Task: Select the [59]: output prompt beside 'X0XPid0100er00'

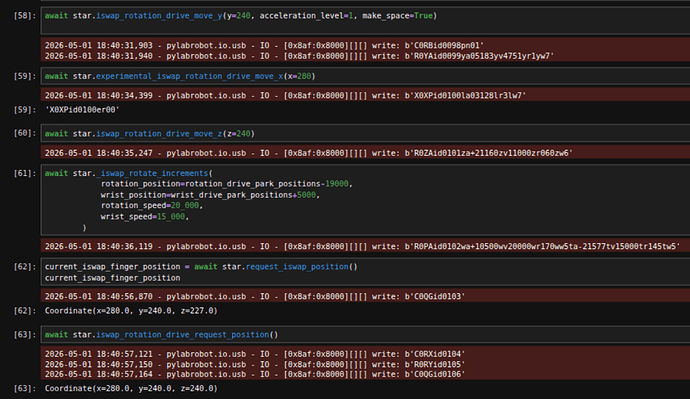Action: point(25,110)
